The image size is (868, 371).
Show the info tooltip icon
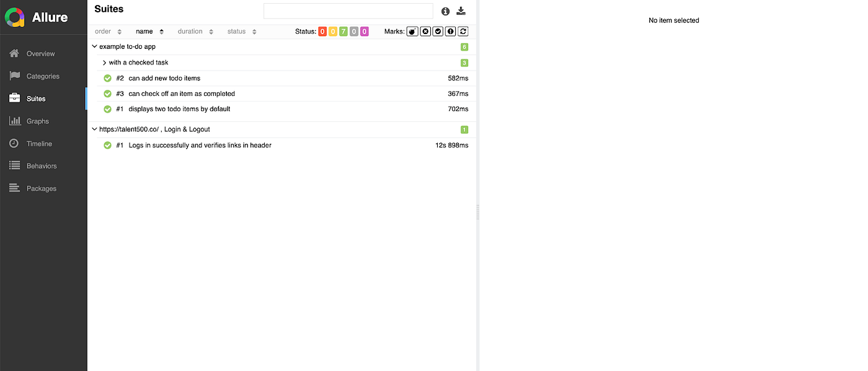tap(445, 11)
